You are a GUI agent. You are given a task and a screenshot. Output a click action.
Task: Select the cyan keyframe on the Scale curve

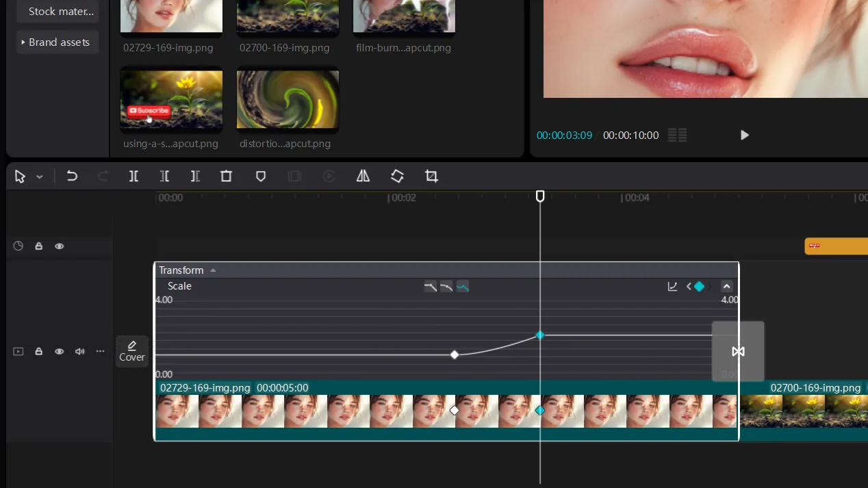[x=540, y=335]
